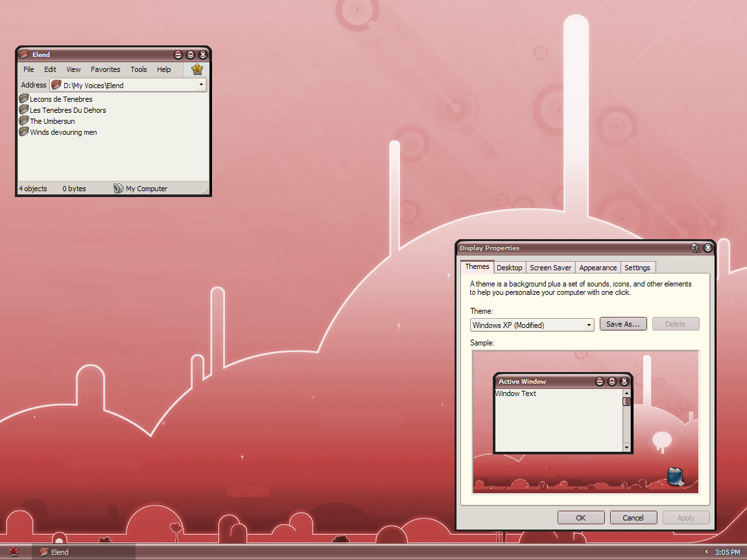The height and width of the screenshot is (560, 747).
Task: Expand hidden system tray icons arrow
Action: click(706, 552)
